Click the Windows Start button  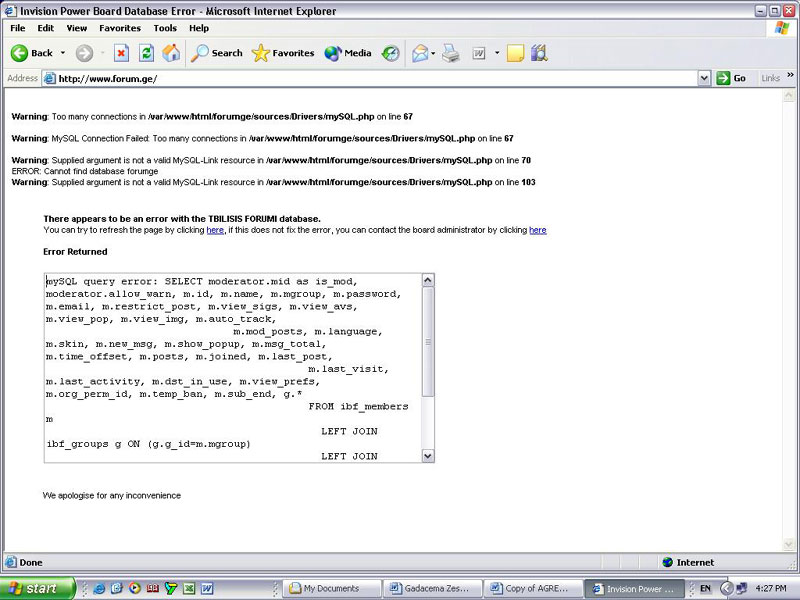[x=37, y=588]
